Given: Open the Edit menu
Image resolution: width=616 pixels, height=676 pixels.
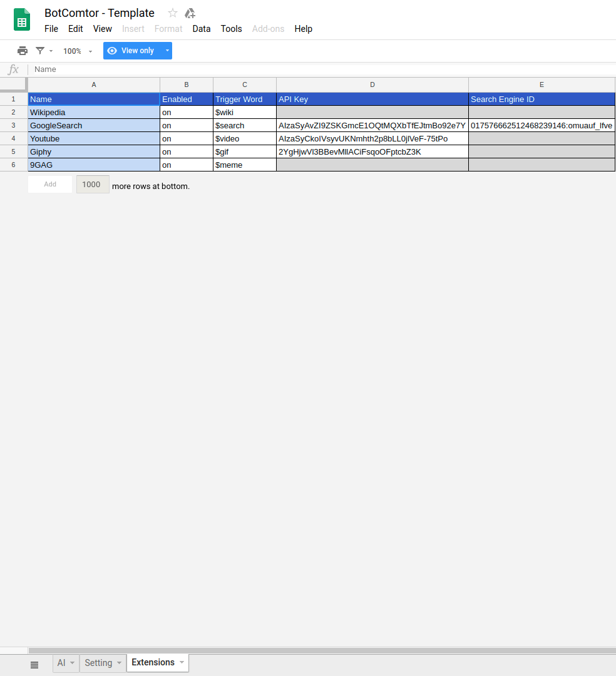Looking at the screenshot, I should point(76,29).
